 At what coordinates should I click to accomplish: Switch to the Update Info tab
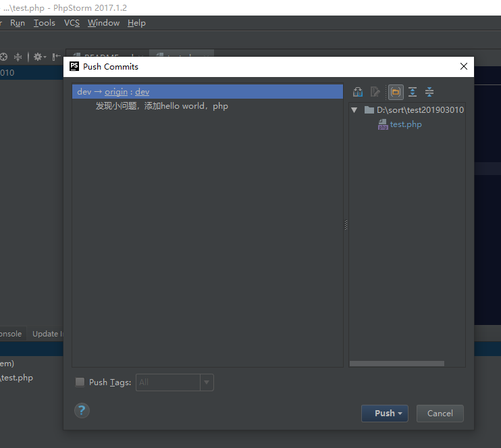click(47, 334)
